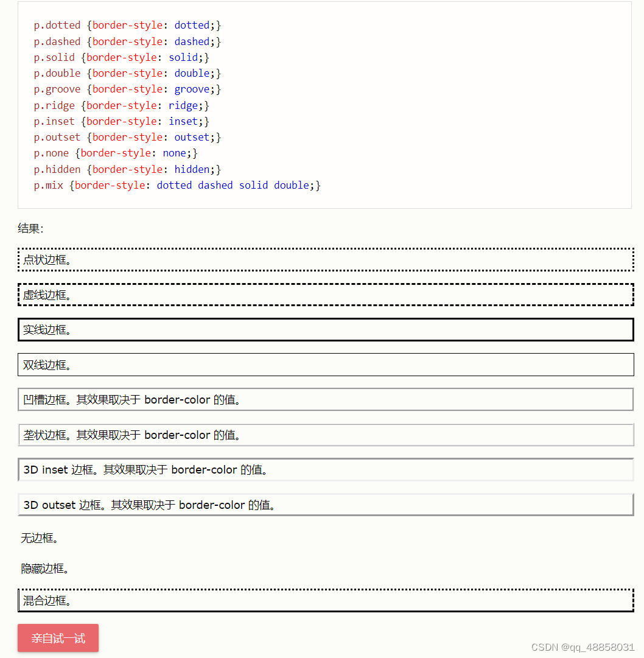Select the p.double code line
The image size is (644, 658).
(x=127, y=72)
